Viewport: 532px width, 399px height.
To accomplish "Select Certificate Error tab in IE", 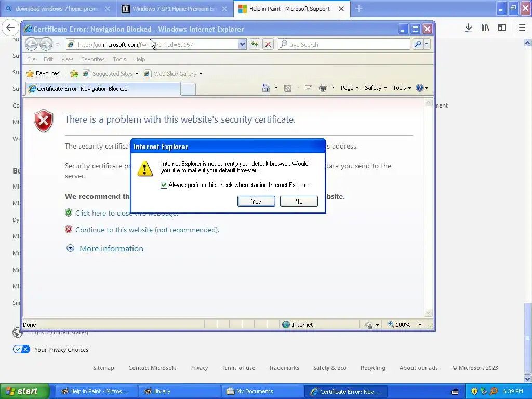I will pos(103,88).
